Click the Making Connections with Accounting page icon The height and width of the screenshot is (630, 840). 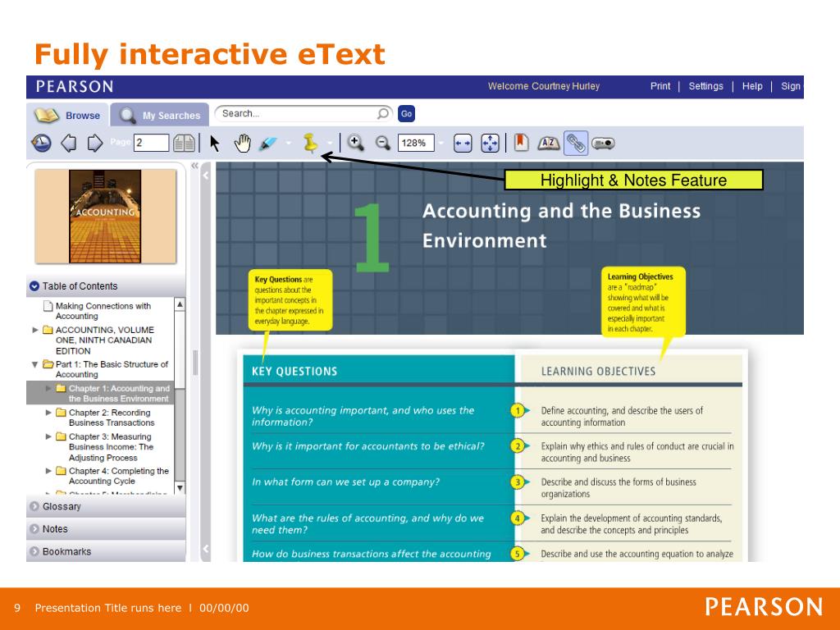click(x=48, y=307)
